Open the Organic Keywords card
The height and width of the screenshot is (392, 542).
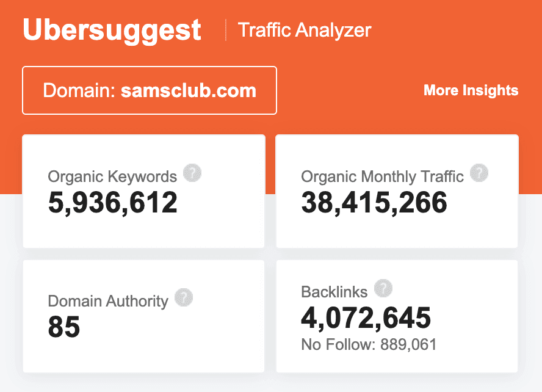coord(143,191)
